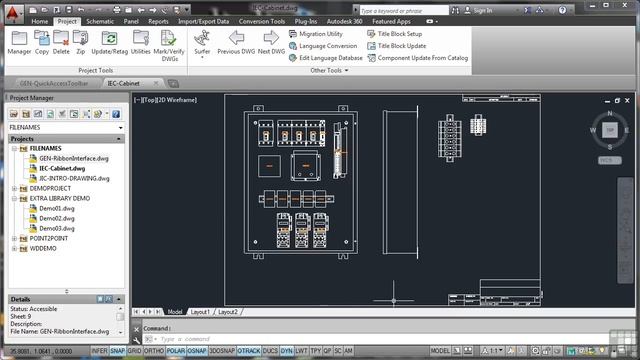The image size is (640, 360).
Task: Click the Open Project icon in Project Manager
Action: point(14,114)
